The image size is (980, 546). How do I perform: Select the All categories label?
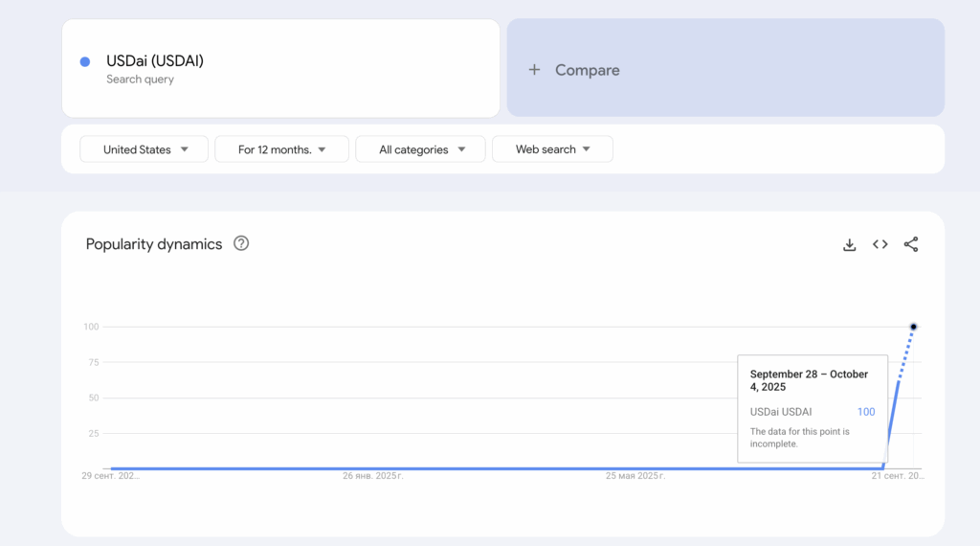[x=413, y=149]
